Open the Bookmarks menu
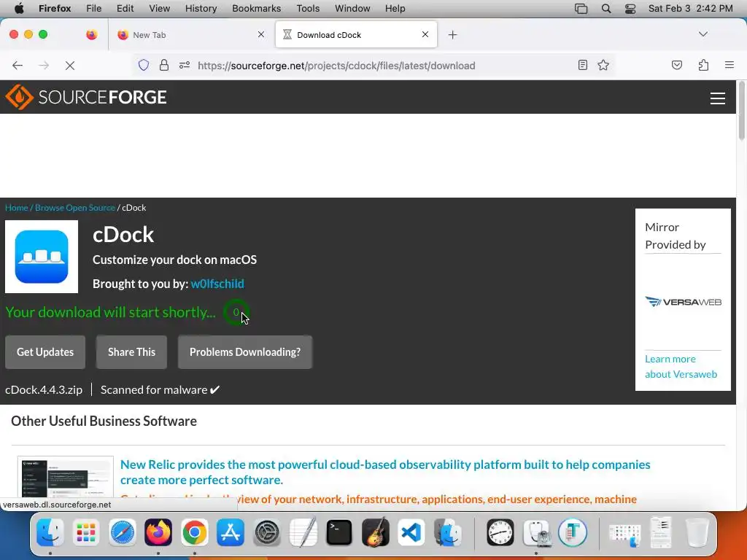747x560 pixels. click(x=256, y=9)
